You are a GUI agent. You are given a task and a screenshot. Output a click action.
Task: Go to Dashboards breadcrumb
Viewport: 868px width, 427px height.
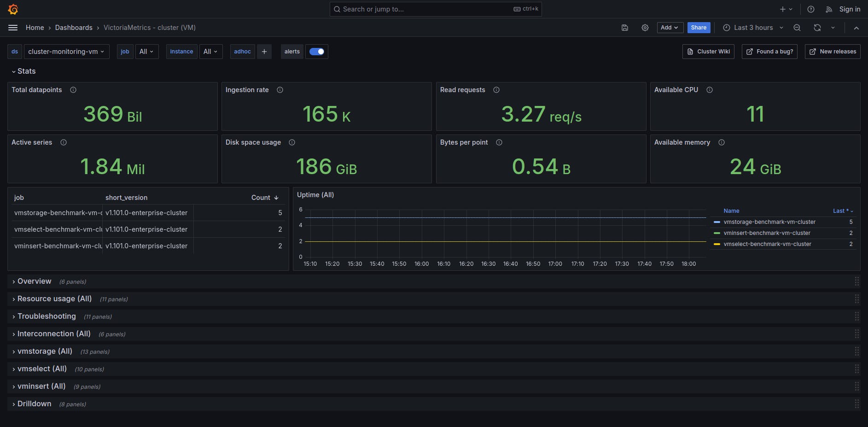74,28
